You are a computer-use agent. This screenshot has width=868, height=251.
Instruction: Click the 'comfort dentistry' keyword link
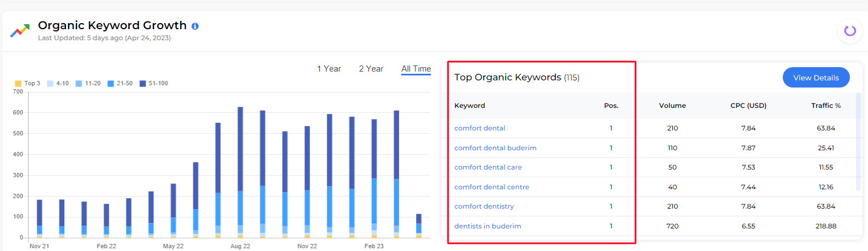pos(484,206)
